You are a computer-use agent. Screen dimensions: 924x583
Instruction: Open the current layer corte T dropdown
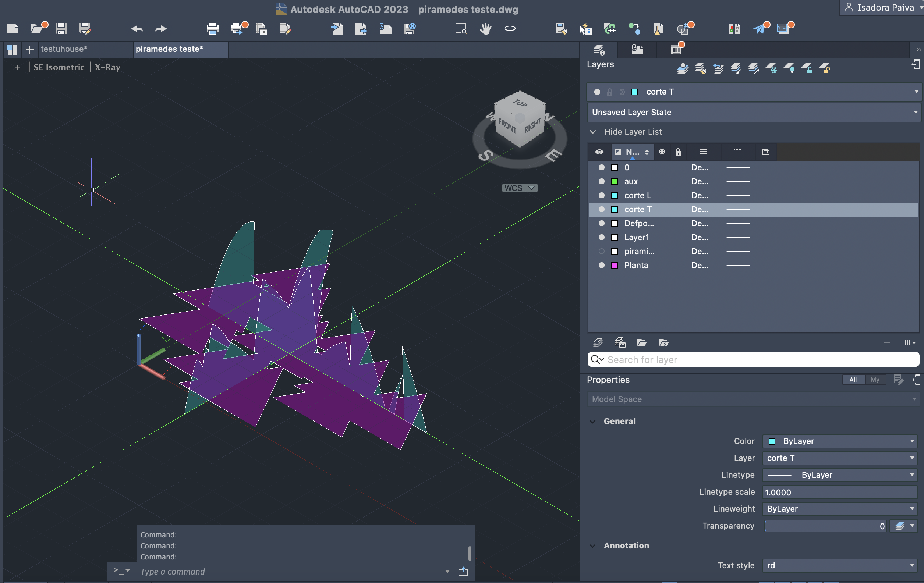point(916,92)
